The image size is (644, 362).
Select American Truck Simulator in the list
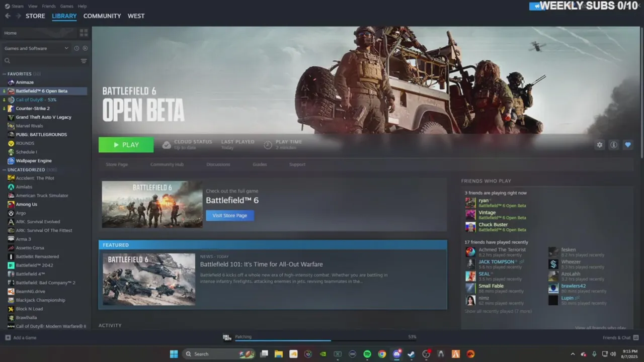(x=42, y=196)
